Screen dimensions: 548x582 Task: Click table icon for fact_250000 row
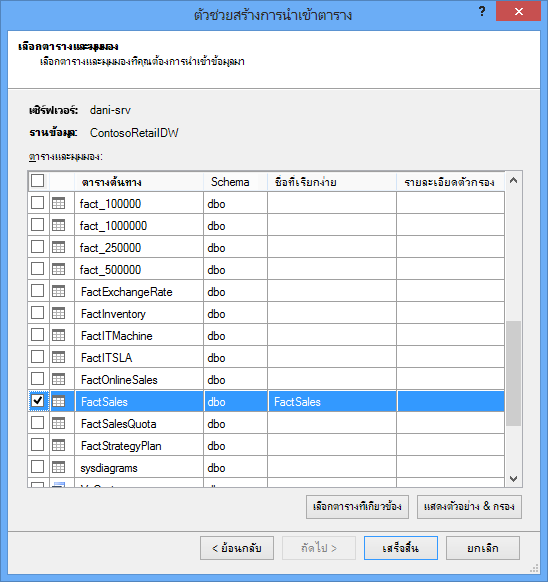(58, 247)
